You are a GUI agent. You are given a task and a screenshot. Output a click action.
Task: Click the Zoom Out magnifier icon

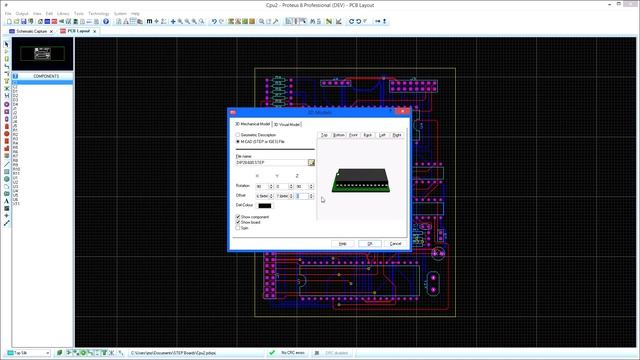point(187,21)
